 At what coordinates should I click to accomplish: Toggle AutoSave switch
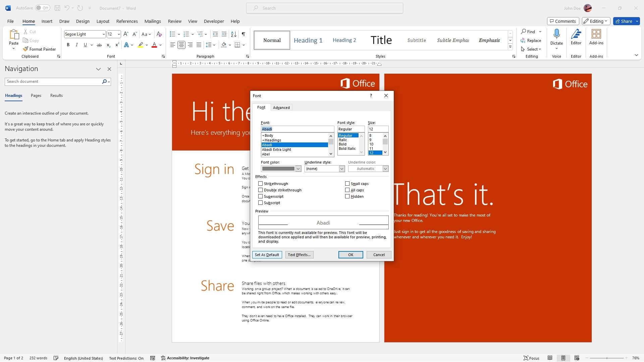click(x=43, y=8)
